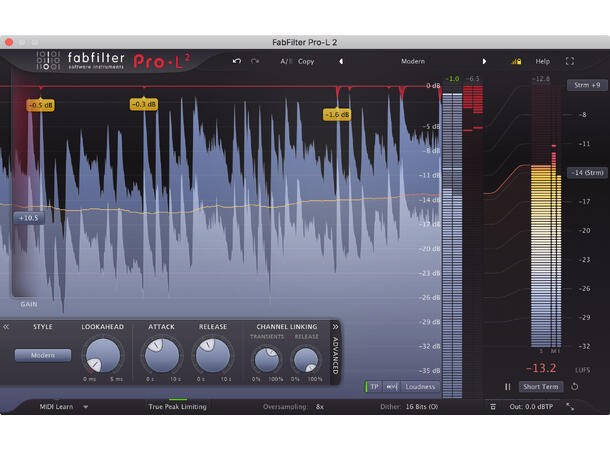Click the Attack knob
The height and width of the screenshot is (450, 610).
(x=161, y=355)
